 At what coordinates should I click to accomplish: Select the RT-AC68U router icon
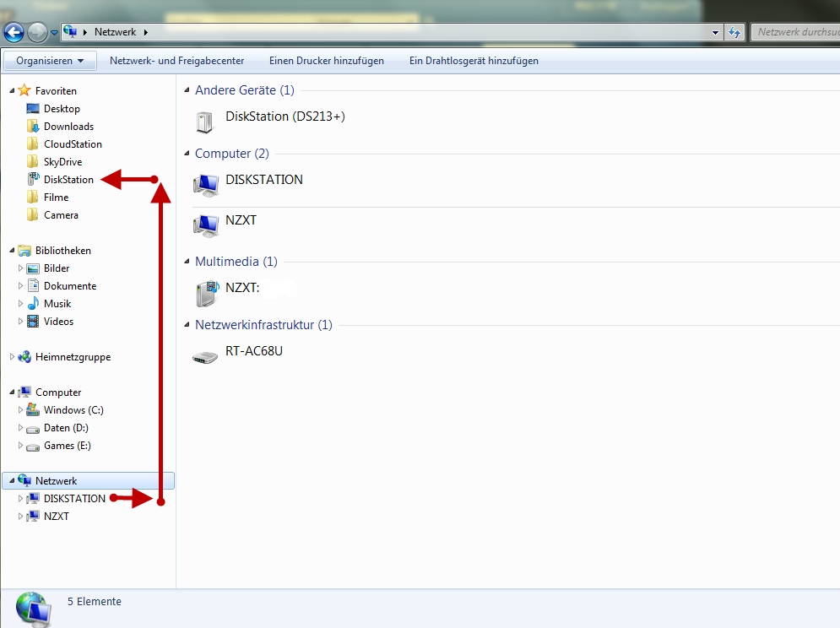[x=205, y=358]
